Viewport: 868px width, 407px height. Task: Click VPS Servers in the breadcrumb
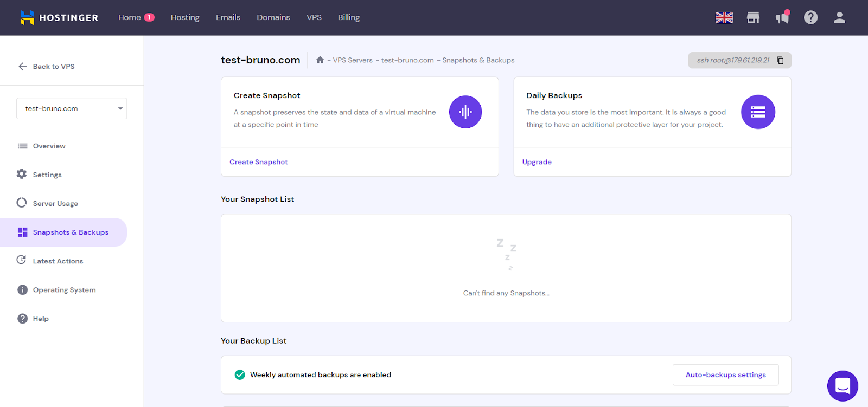[353, 60]
